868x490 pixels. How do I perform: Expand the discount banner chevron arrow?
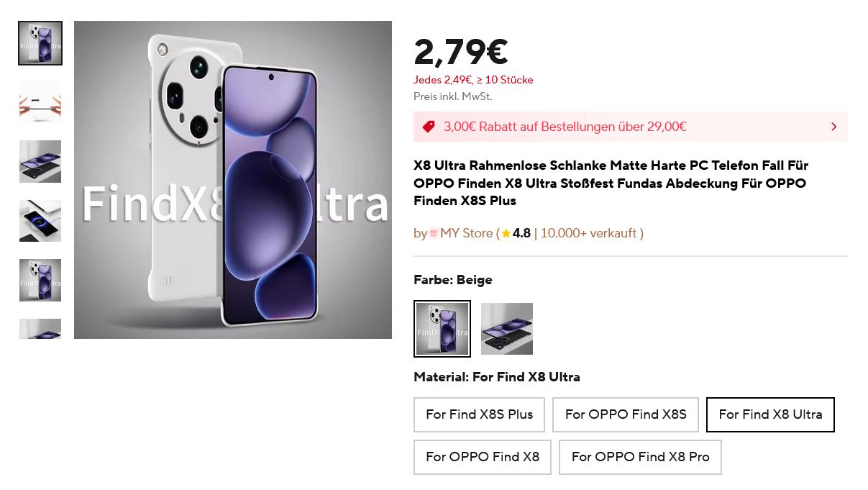tap(833, 127)
